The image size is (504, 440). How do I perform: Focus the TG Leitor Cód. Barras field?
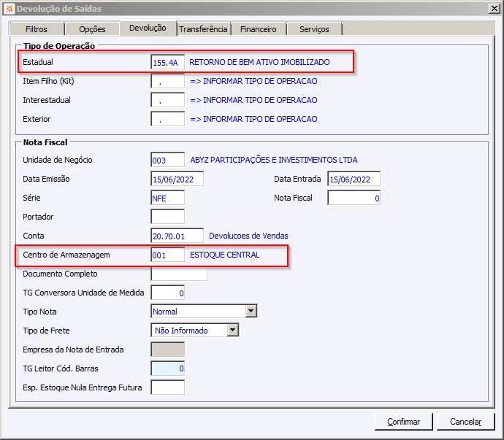[x=168, y=368]
